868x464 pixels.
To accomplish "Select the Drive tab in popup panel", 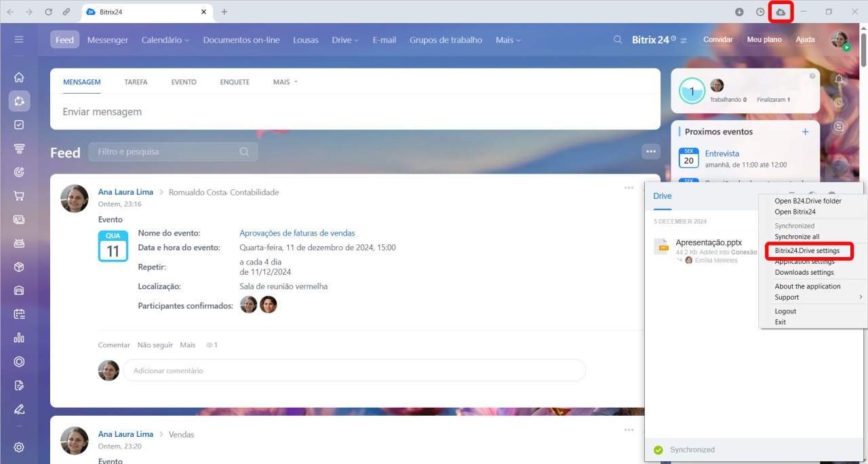I will click(x=663, y=196).
